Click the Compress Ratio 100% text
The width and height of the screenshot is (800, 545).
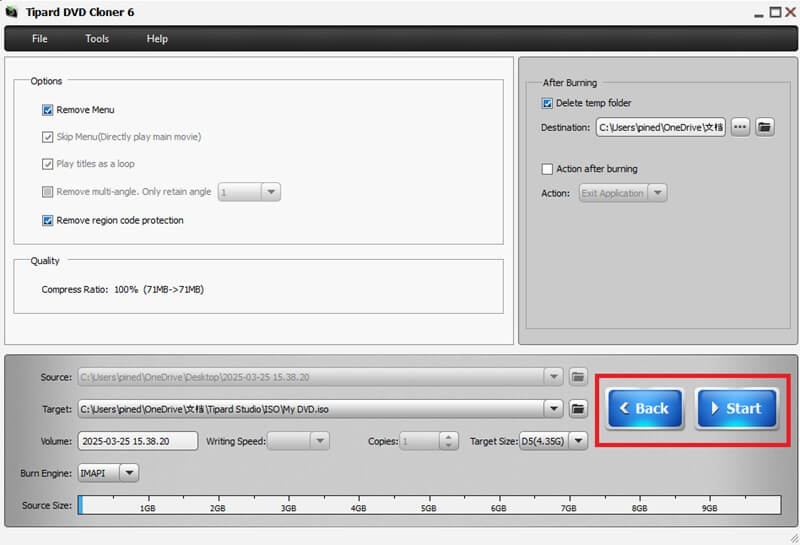click(x=122, y=289)
